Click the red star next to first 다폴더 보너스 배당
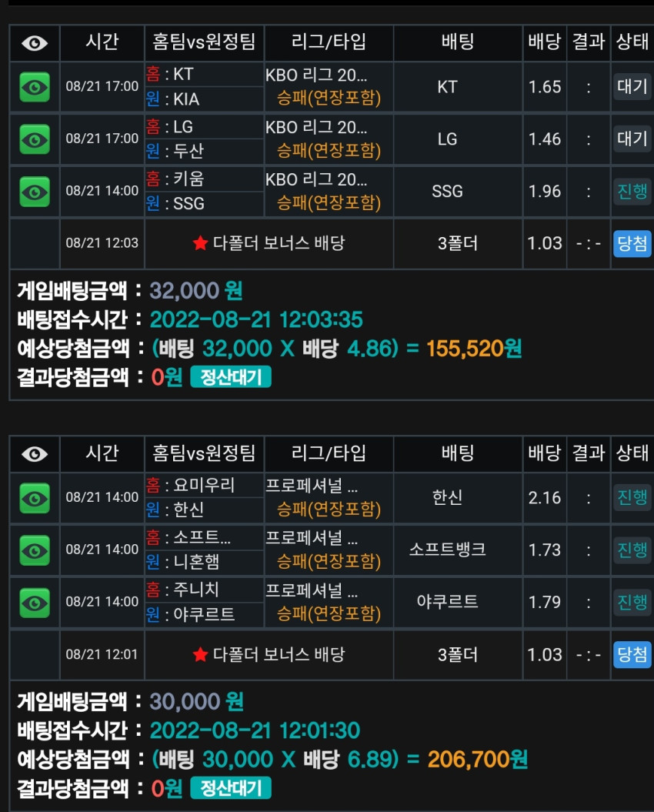Image resolution: width=654 pixels, height=812 pixels. tap(200, 242)
